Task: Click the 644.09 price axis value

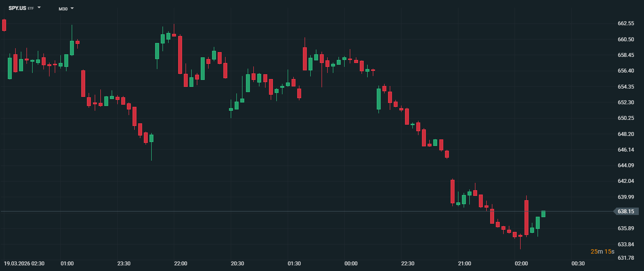Action: pyautogui.click(x=626, y=165)
